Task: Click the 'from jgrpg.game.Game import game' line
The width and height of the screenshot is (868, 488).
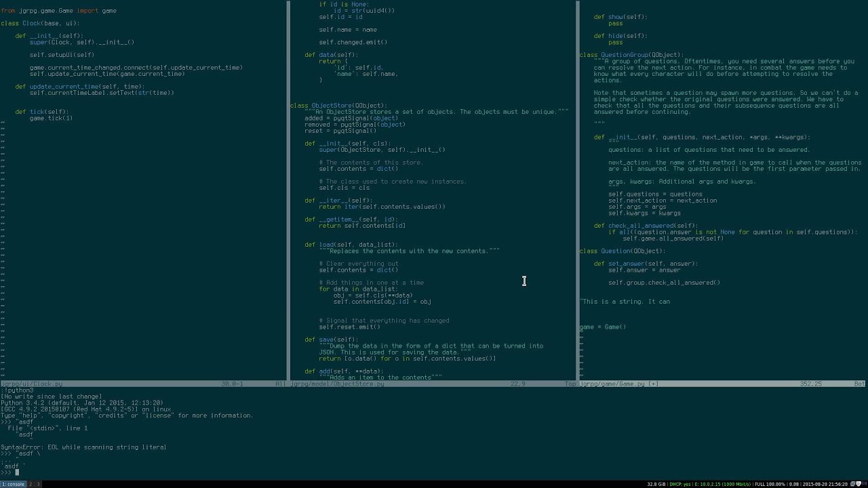Action: pos(58,11)
